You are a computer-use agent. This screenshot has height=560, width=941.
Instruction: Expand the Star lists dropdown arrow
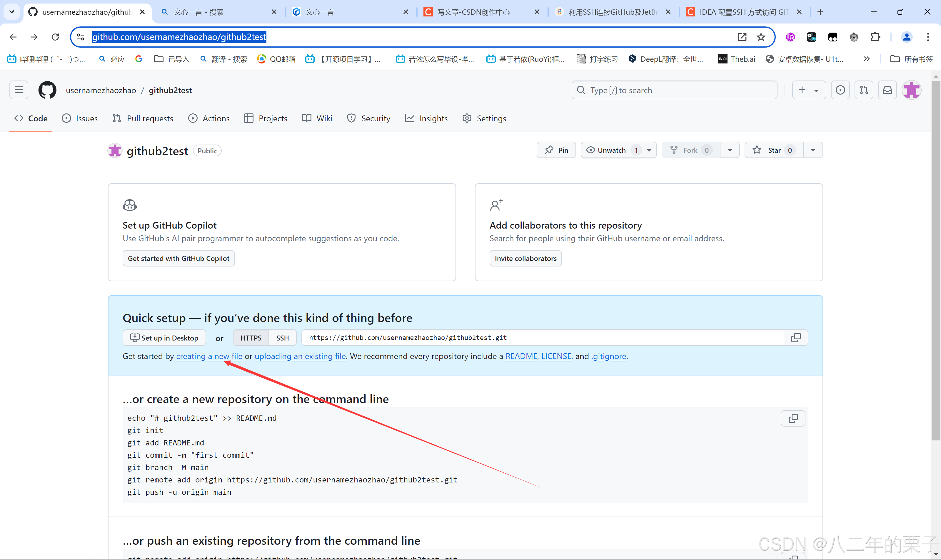[813, 150]
